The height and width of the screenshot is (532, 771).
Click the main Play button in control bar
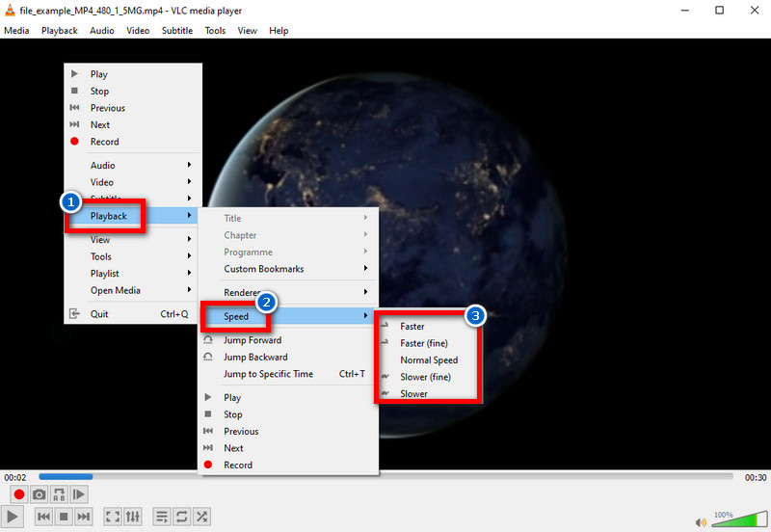point(12,517)
